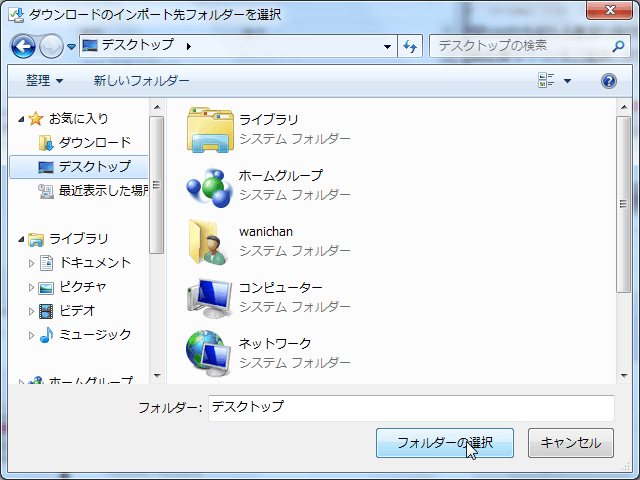Click the コンピューター name in file list
This screenshot has height=480, width=640.
[x=280, y=287]
